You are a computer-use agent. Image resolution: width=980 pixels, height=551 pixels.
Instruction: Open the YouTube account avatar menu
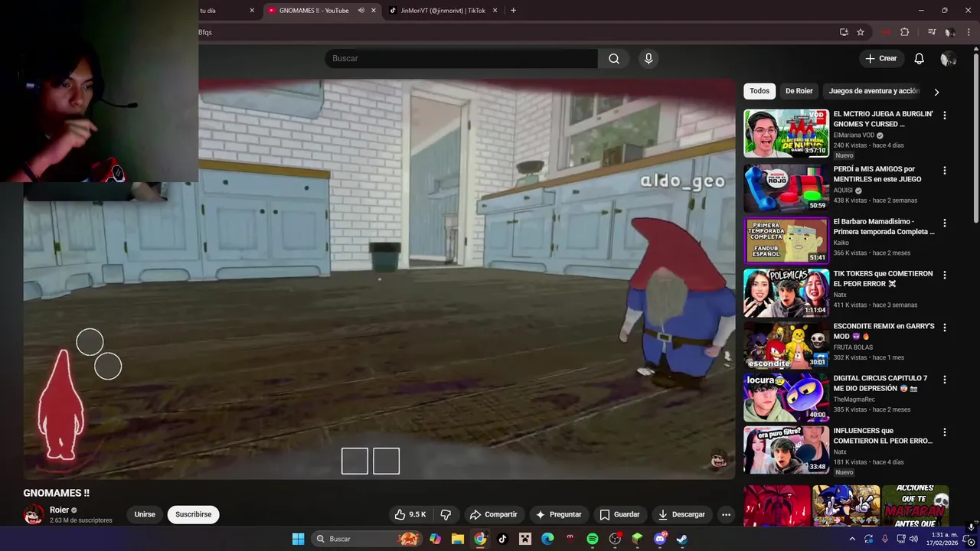pos(949,59)
